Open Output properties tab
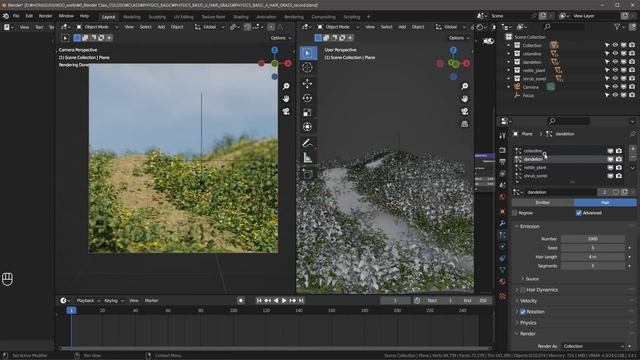 click(x=502, y=162)
